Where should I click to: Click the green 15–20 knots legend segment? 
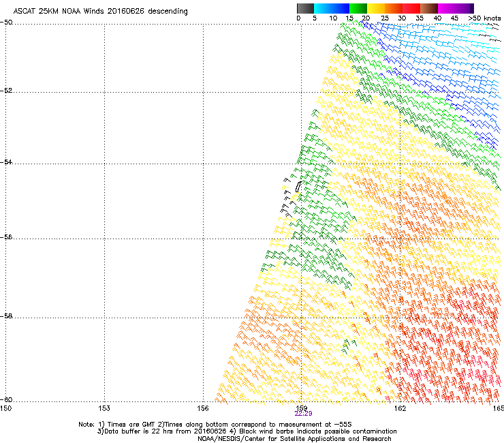pyautogui.click(x=358, y=8)
